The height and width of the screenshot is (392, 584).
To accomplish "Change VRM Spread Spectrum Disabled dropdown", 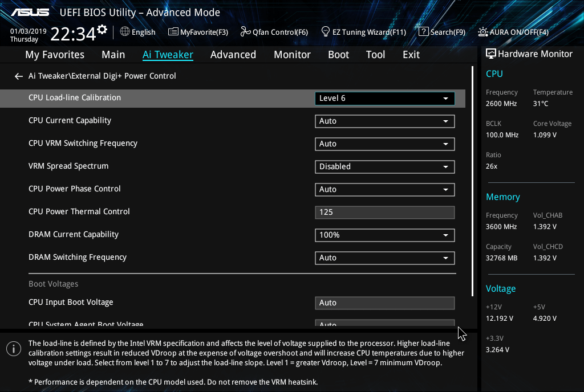I will click(x=385, y=166).
